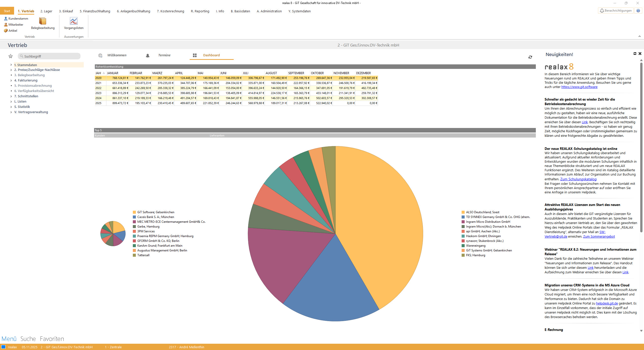Refresh the dashboard with reload icon
644x350 pixels.
(530, 57)
